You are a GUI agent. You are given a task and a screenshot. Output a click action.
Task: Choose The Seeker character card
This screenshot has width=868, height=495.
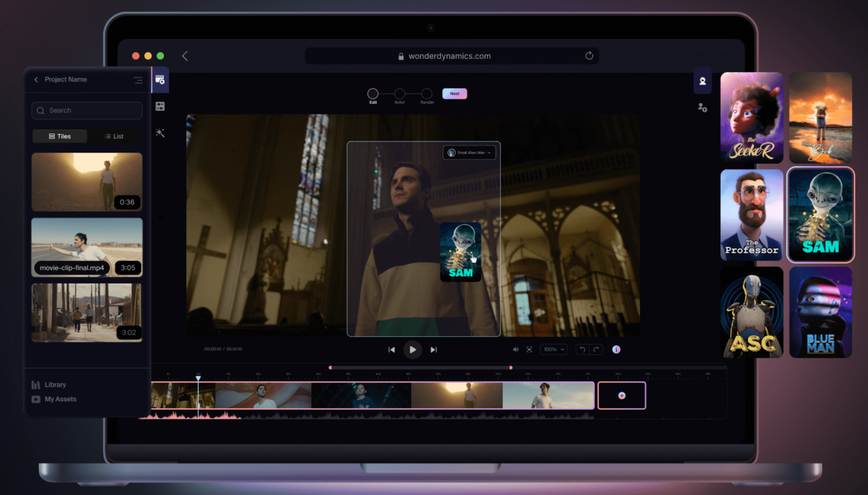point(752,118)
